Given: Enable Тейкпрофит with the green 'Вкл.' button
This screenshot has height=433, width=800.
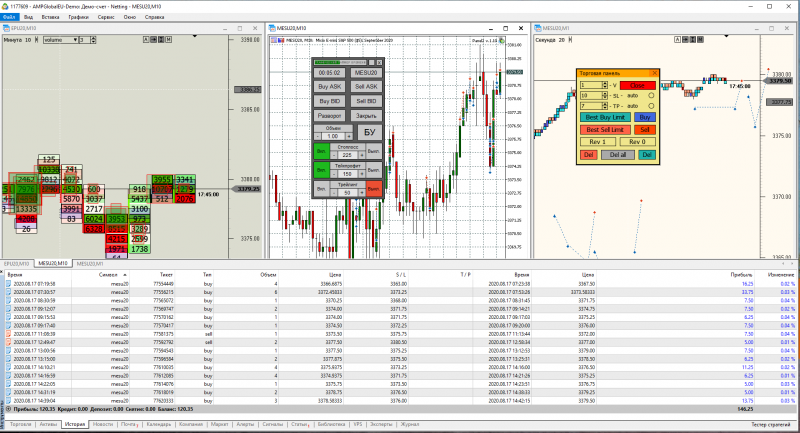Looking at the screenshot, I should [x=321, y=170].
